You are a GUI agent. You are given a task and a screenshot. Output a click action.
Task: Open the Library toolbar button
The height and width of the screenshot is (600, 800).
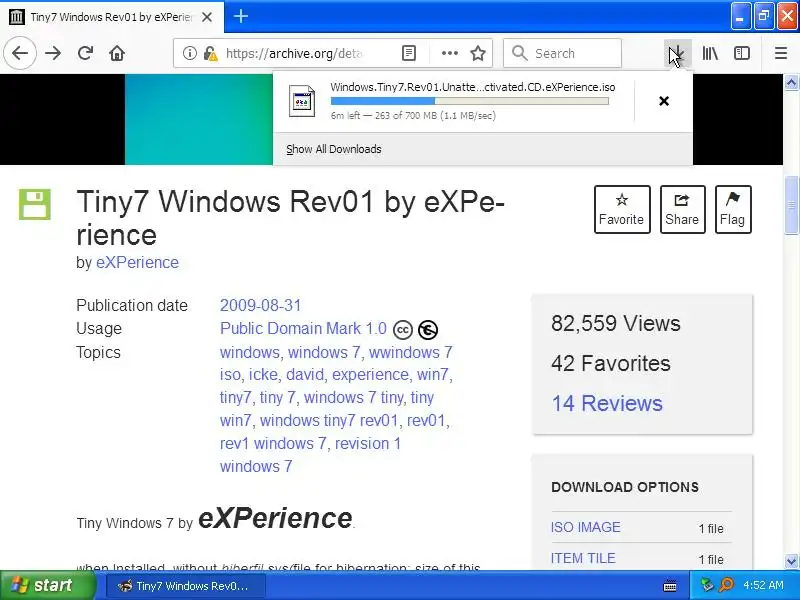(x=710, y=53)
